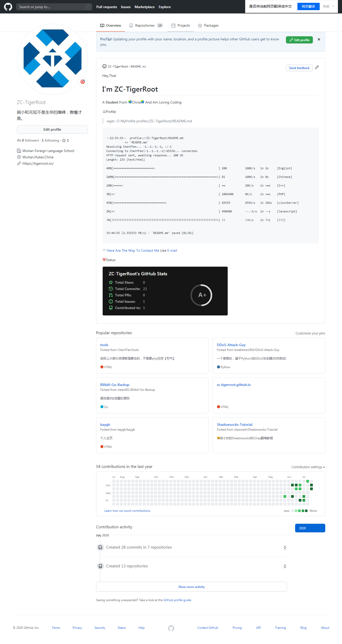
Task: Open Explore in top navigation
Action: 165,7
